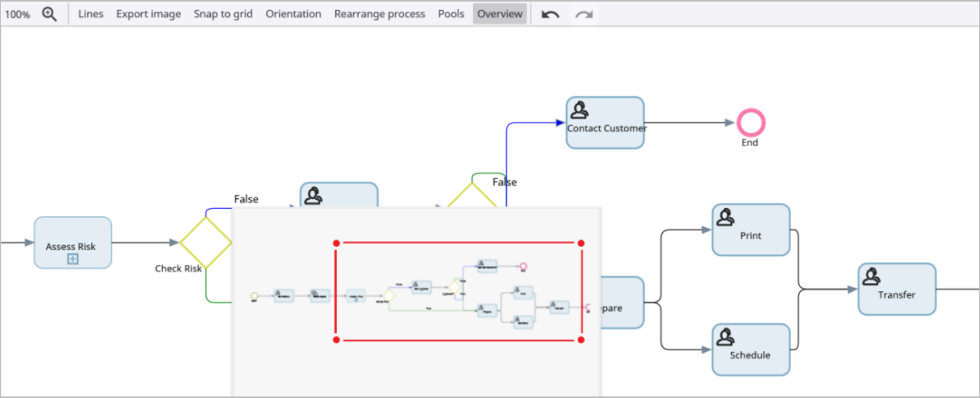The width and height of the screenshot is (980, 398).
Task: Click the undo arrow icon
Action: [550, 14]
